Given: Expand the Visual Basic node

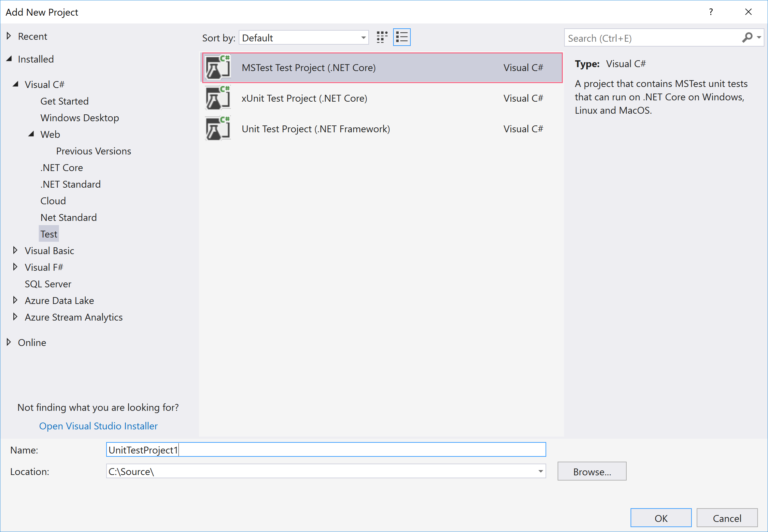Looking at the screenshot, I should coord(15,250).
